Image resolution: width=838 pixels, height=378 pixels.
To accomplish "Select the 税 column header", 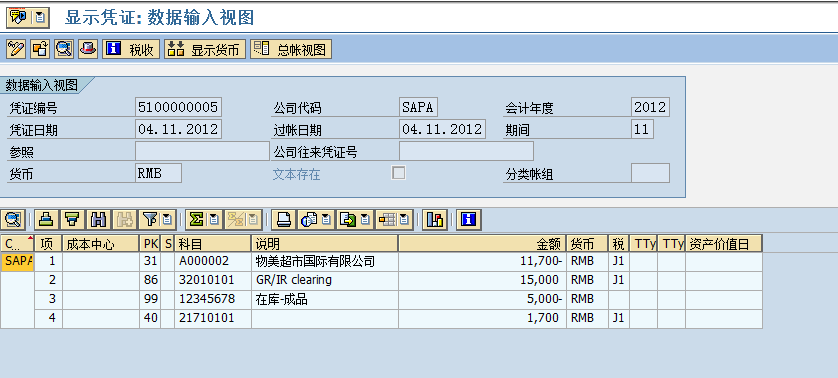I will [619, 244].
